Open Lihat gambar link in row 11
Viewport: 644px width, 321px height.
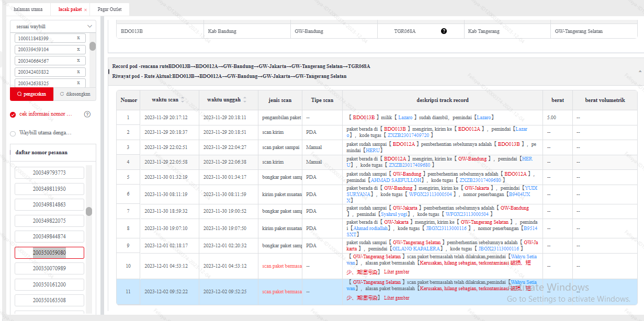397,298
